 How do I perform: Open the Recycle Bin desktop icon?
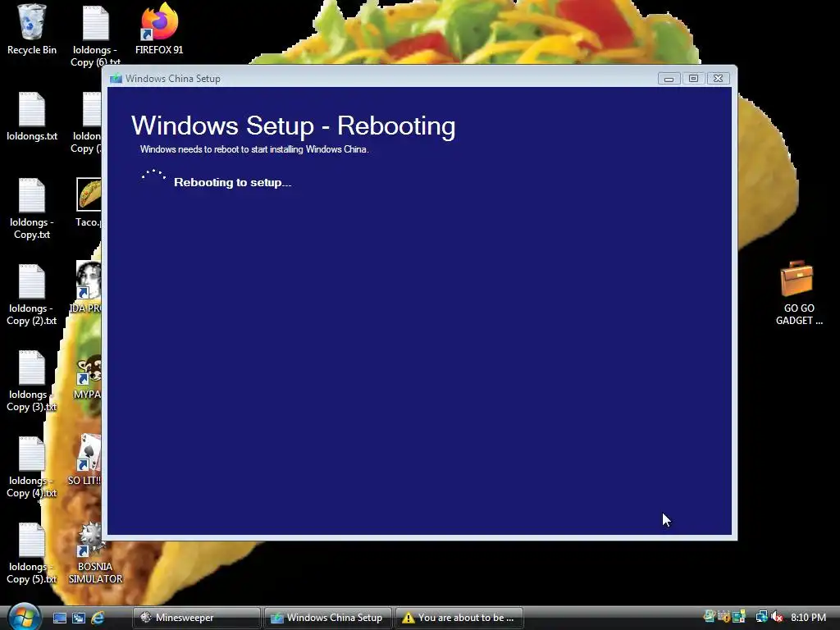[32, 30]
